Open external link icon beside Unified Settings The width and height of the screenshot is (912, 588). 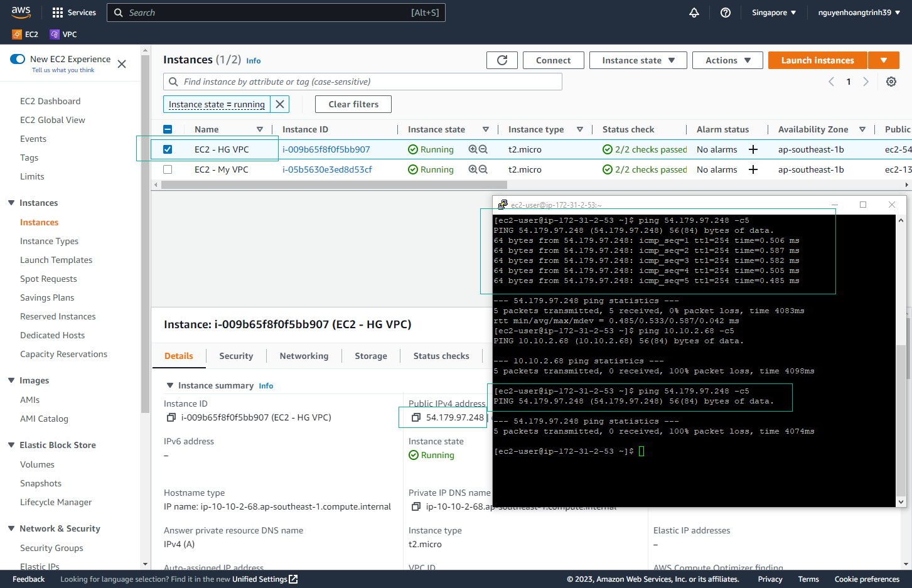pos(293,579)
